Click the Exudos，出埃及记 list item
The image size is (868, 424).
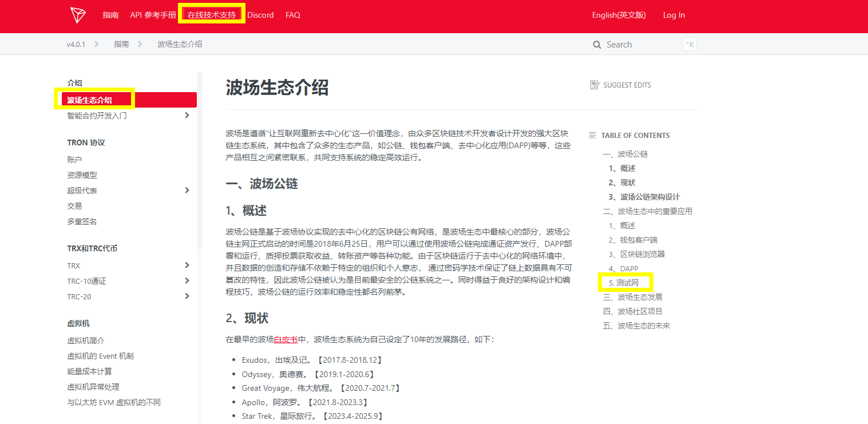click(x=312, y=360)
